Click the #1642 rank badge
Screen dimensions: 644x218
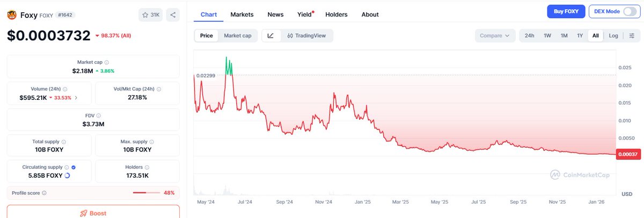click(x=65, y=16)
